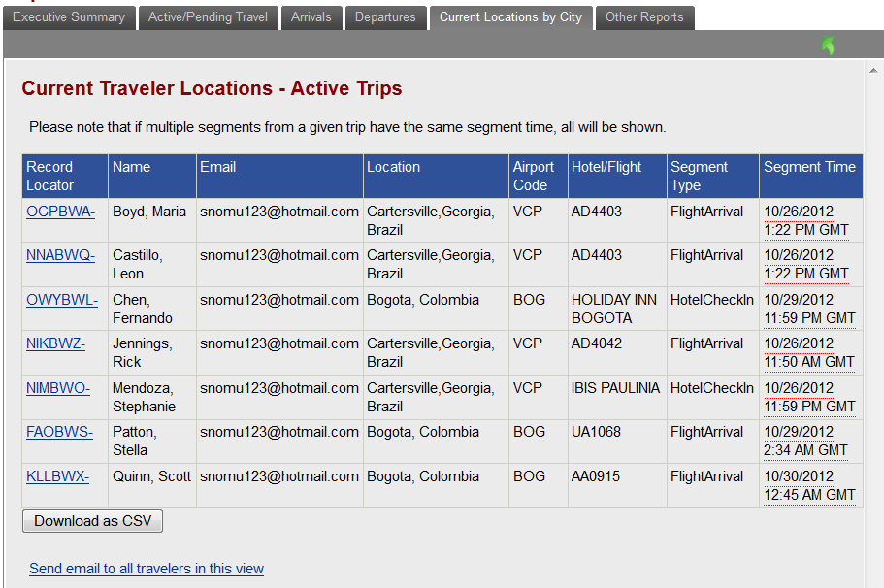Open record locator NIKBWZ-
The height and width of the screenshot is (588, 884).
pyautogui.click(x=56, y=343)
